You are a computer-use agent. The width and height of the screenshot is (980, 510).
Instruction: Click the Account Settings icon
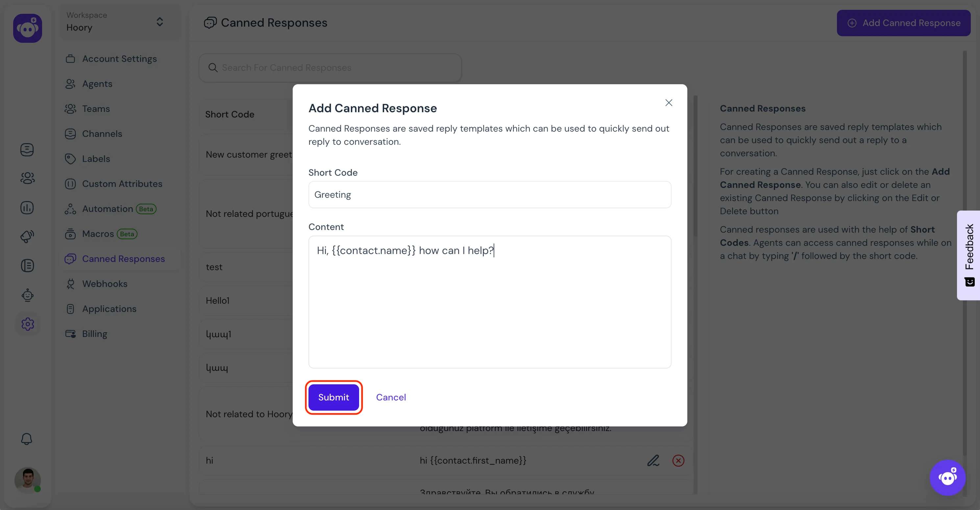click(71, 58)
